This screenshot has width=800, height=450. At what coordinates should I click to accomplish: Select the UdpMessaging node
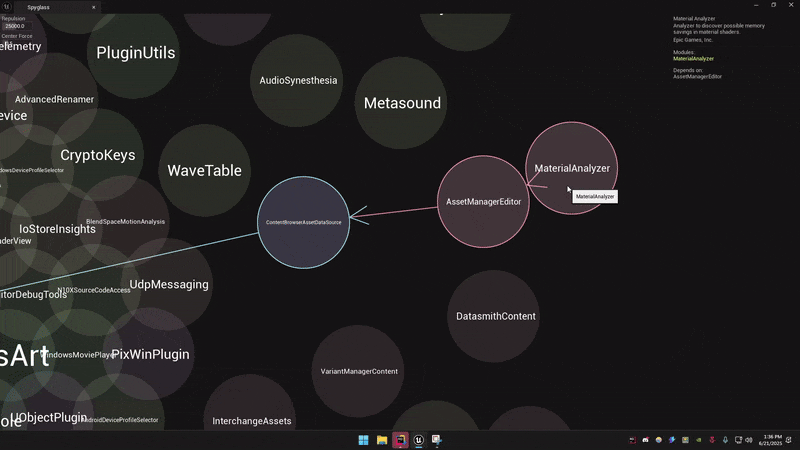click(x=167, y=284)
